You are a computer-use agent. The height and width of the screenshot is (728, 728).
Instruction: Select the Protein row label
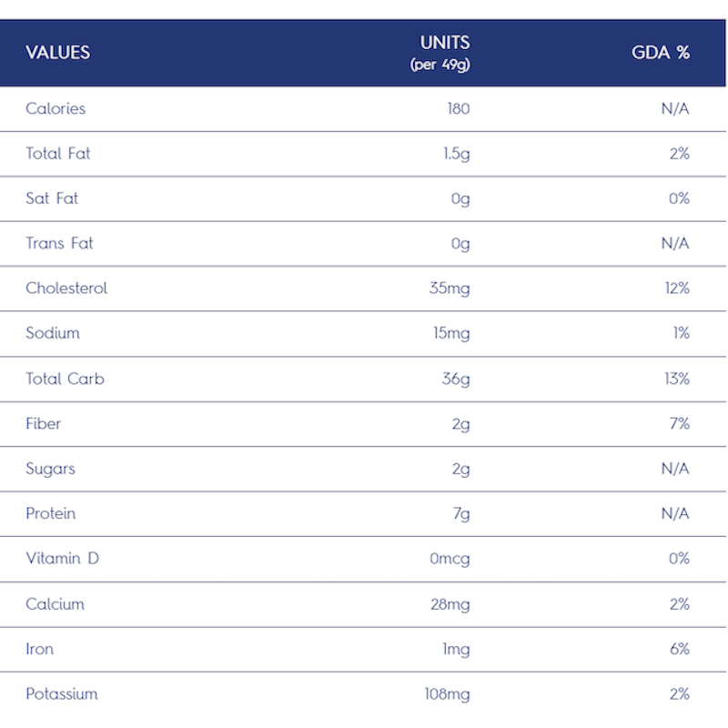(x=50, y=513)
